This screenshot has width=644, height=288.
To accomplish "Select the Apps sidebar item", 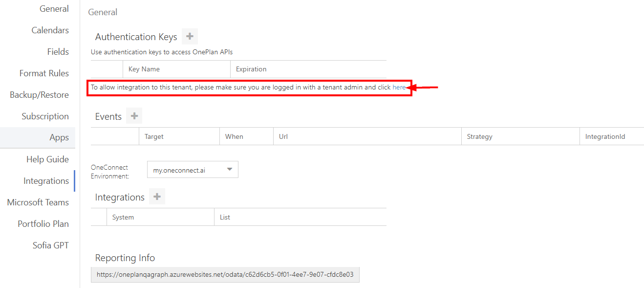I will [38, 138].
